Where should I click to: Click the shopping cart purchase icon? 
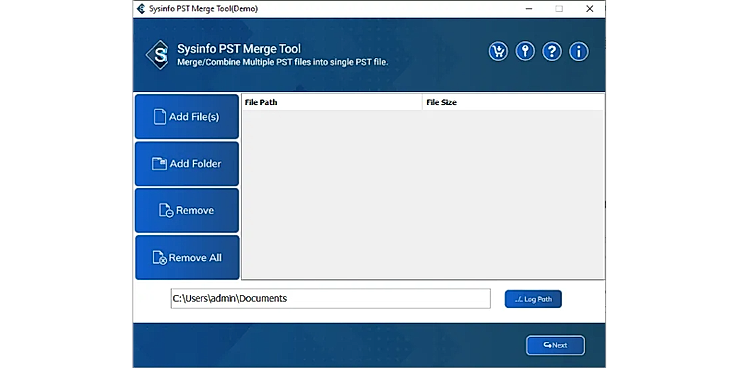point(498,51)
